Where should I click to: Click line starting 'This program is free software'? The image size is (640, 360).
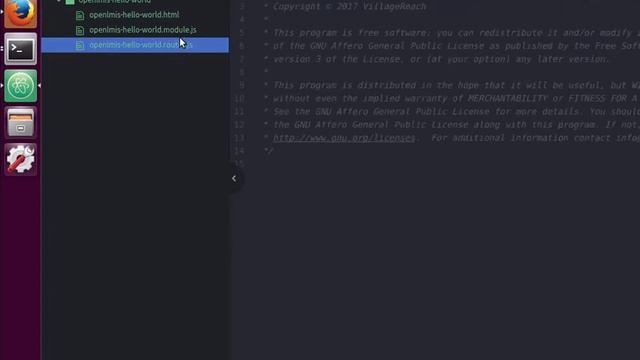pyautogui.click(x=451, y=33)
